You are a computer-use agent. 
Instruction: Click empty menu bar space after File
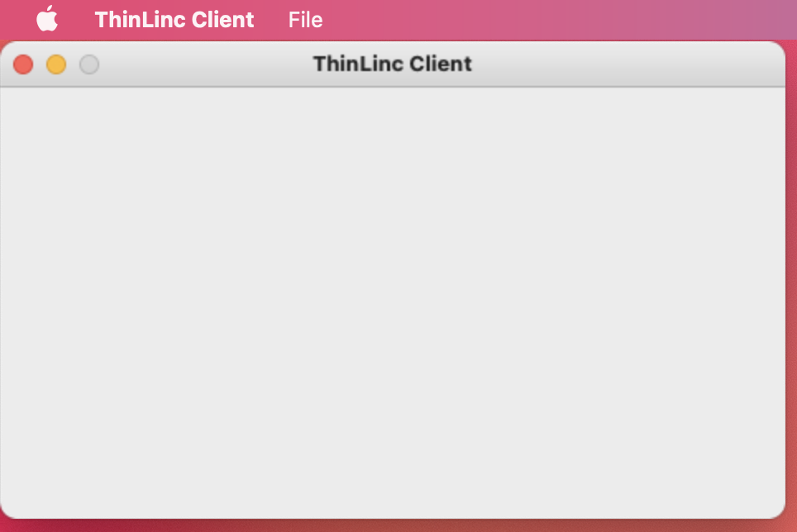tap(559, 20)
